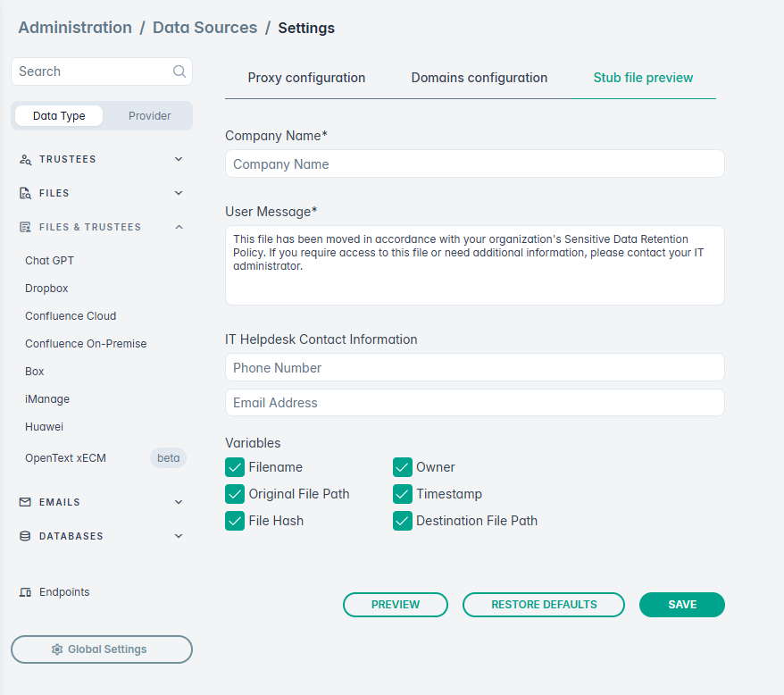Viewport: 784px width, 695px height.
Task: Click the Files category icon
Action: (x=25, y=193)
